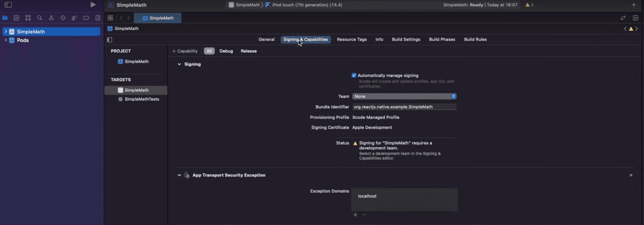Open the Find navigator magnifier icon
The image size is (644, 225).
[x=40, y=18]
